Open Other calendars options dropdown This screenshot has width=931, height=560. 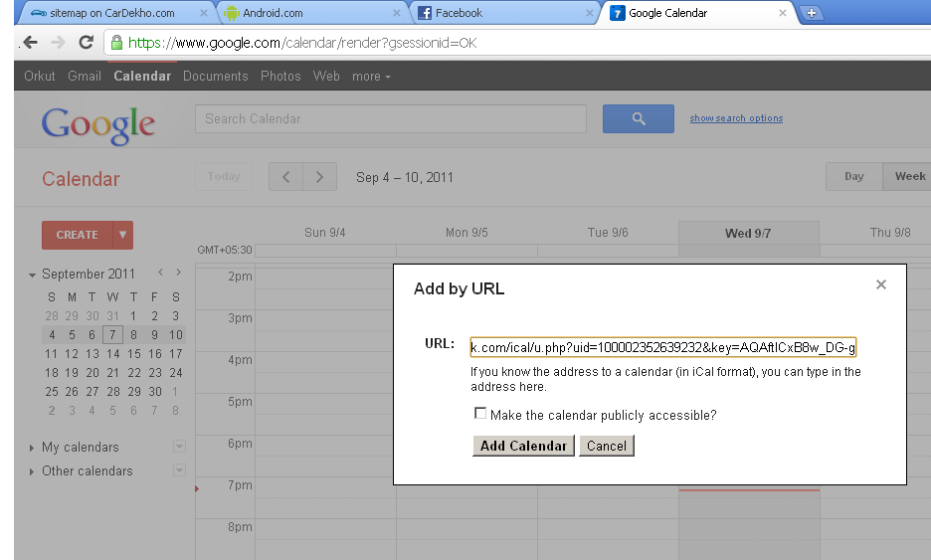pyautogui.click(x=179, y=470)
